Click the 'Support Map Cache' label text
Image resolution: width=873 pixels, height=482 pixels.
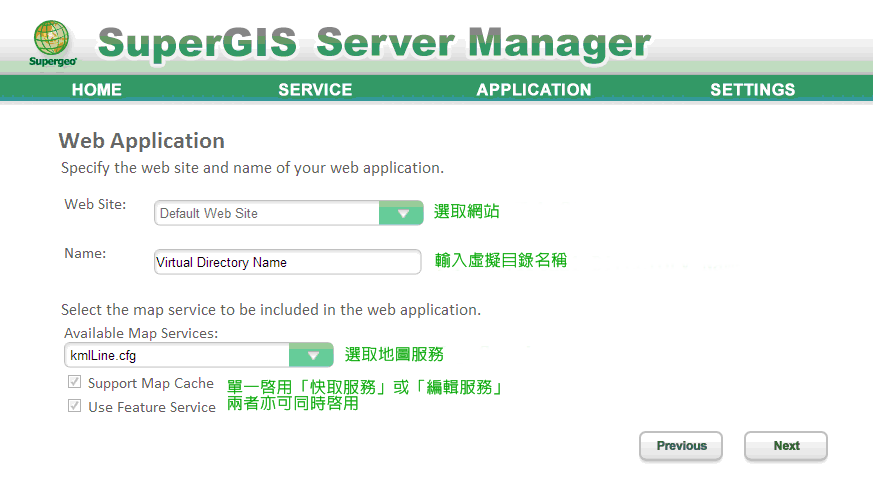151,383
